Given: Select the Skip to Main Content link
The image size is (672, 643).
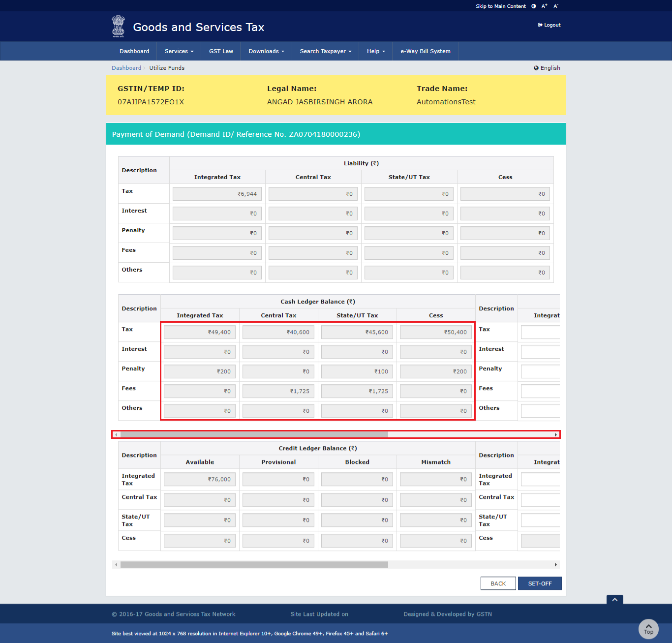Looking at the screenshot, I should coord(500,6).
